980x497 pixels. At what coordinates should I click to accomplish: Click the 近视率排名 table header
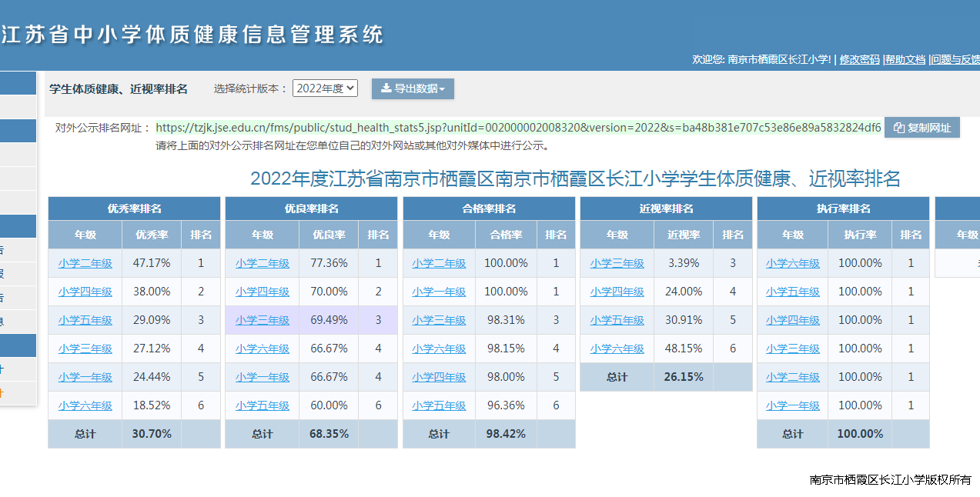(667, 209)
